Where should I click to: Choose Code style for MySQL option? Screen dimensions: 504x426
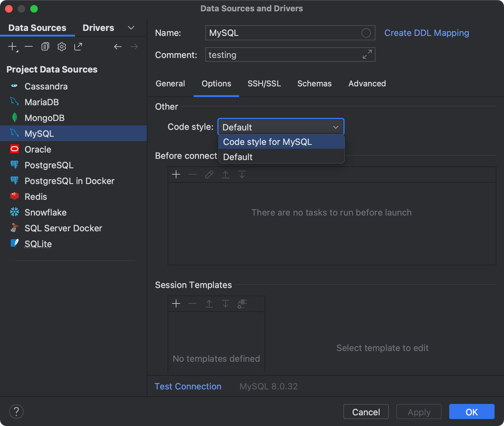(267, 142)
